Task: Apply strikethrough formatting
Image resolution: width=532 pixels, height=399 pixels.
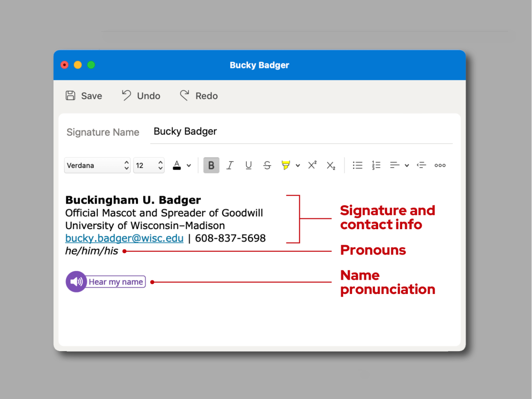Action: coord(267,165)
